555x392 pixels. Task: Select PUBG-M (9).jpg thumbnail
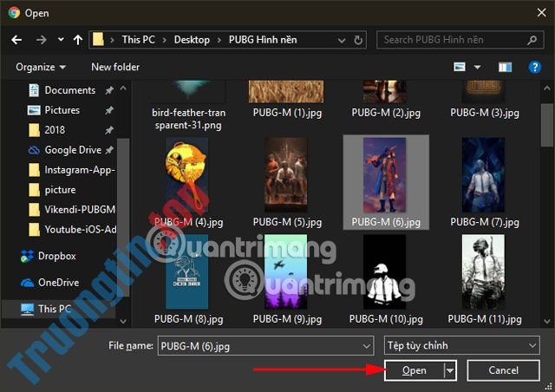point(286,272)
